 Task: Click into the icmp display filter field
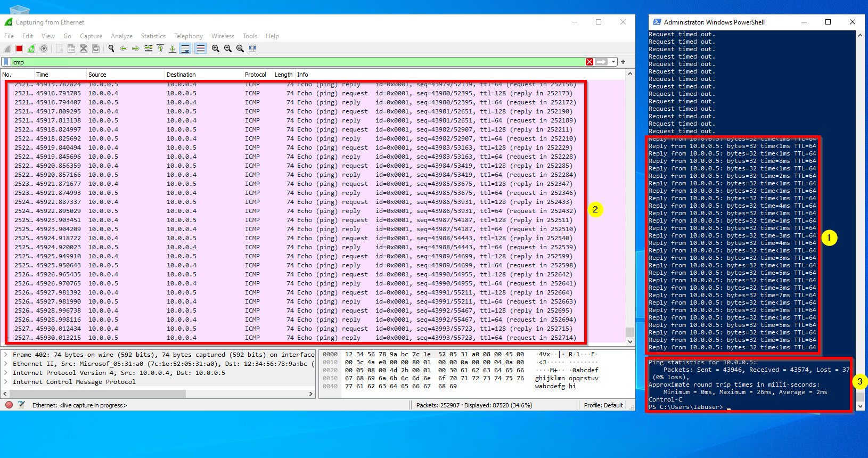(x=297, y=62)
